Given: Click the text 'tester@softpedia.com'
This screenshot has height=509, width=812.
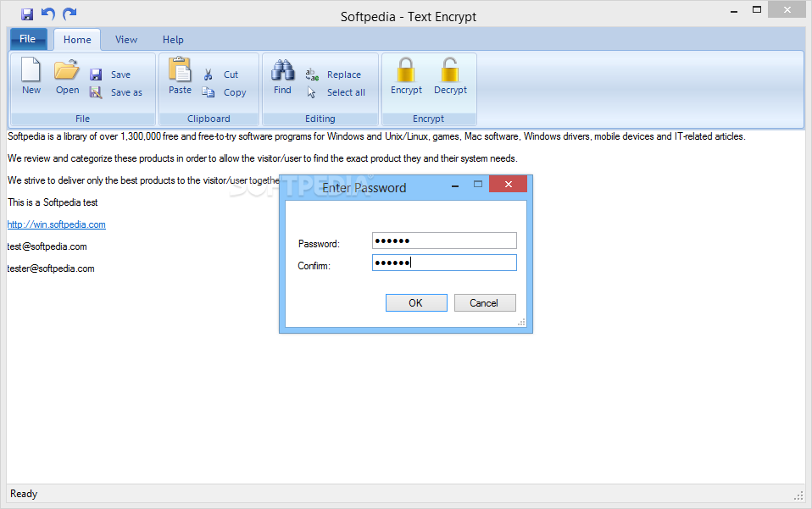Looking at the screenshot, I should click(x=51, y=268).
